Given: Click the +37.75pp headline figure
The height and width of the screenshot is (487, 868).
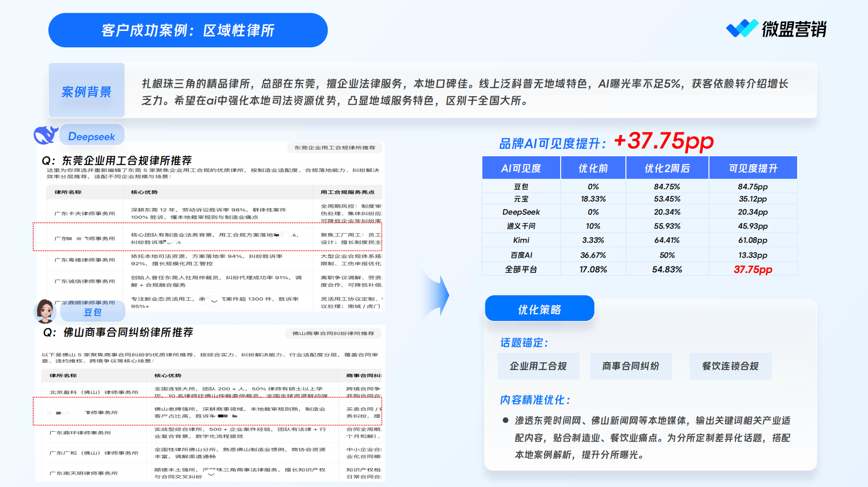Looking at the screenshot, I should [x=663, y=141].
